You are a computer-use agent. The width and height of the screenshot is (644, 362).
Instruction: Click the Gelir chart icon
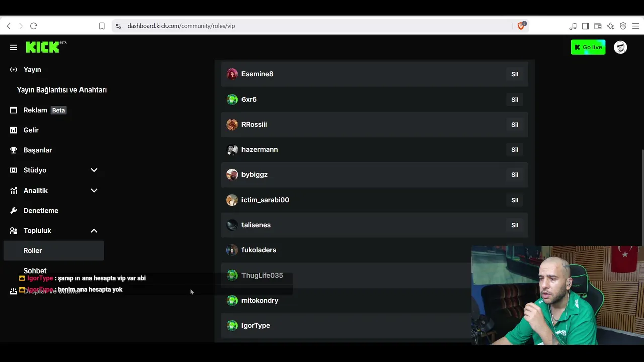point(14,130)
